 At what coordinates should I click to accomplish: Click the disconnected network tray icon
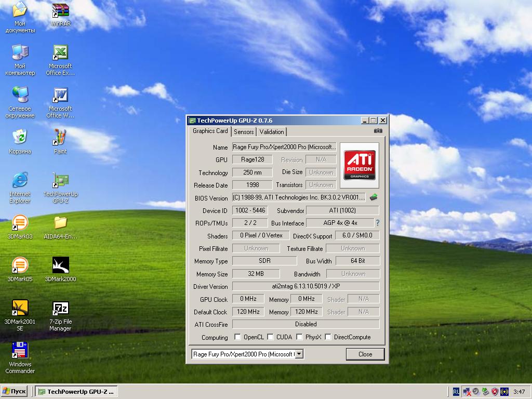[x=467, y=392]
